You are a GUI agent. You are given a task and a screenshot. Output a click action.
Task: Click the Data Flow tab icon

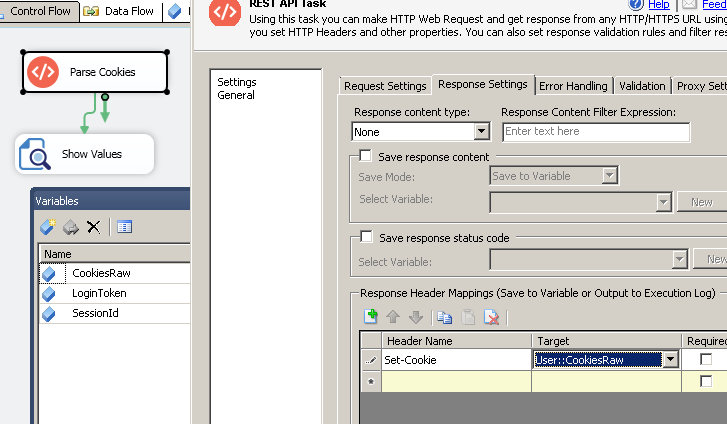91,11
